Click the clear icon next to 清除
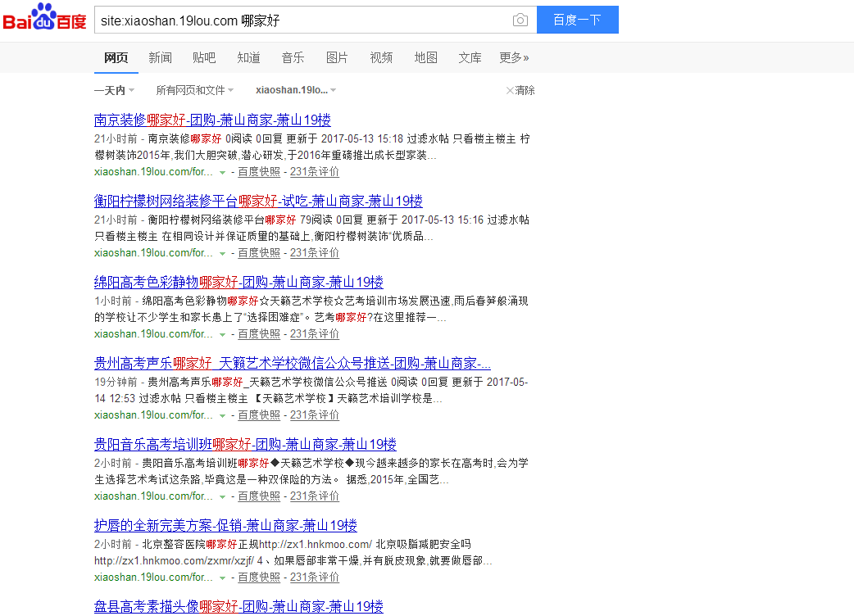854x616 pixels. click(510, 90)
